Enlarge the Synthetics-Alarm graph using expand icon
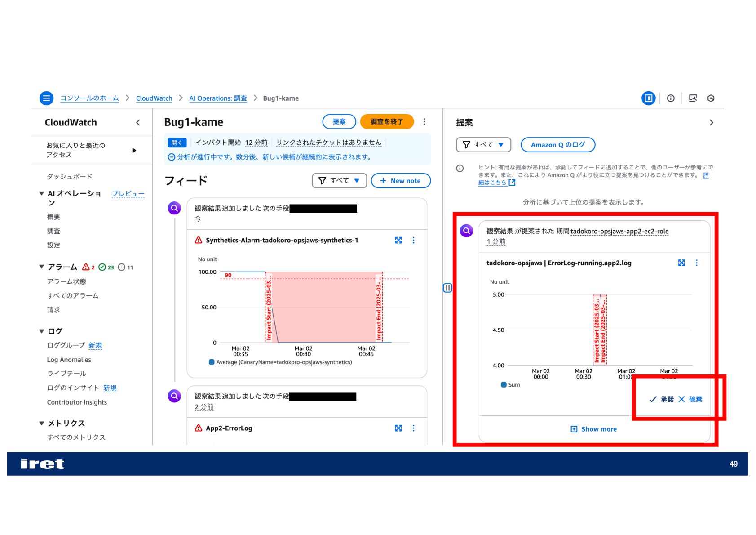 point(398,240)
